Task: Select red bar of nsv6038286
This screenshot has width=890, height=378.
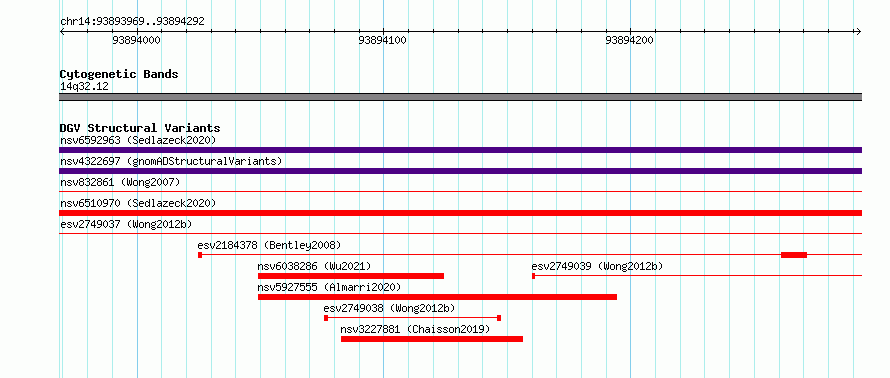Action: (351, 276)
